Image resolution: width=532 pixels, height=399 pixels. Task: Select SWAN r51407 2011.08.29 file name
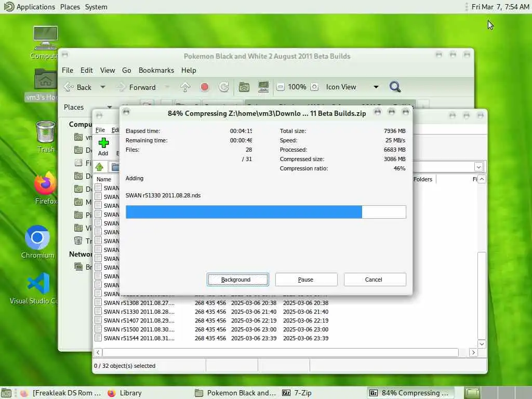pos(139,320)
